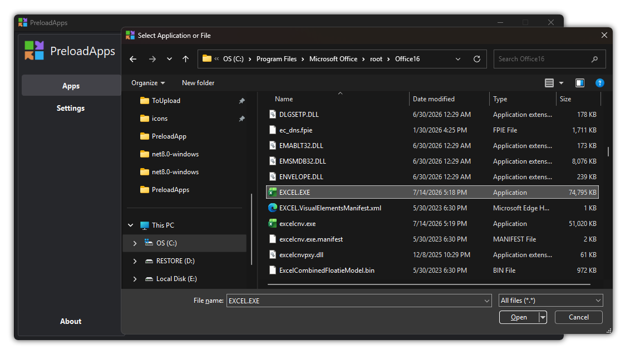Open the Organize menu

(148, 83)
